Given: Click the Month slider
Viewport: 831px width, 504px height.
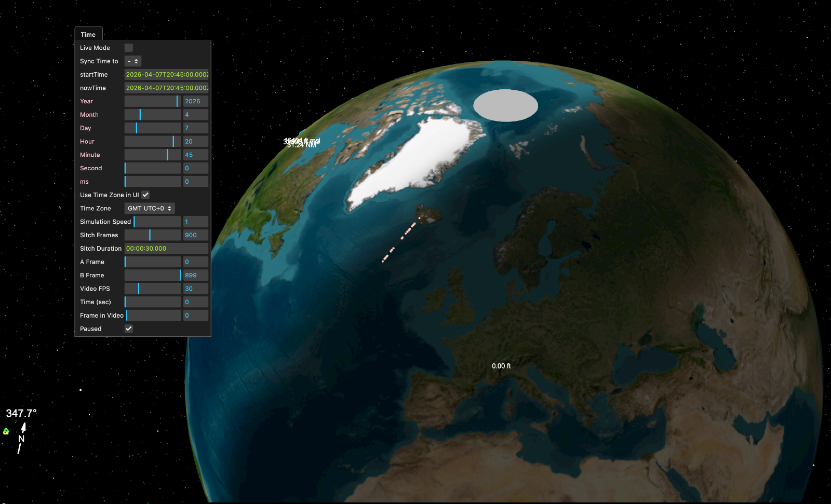Looking at the screenshot, I should 152,114.
